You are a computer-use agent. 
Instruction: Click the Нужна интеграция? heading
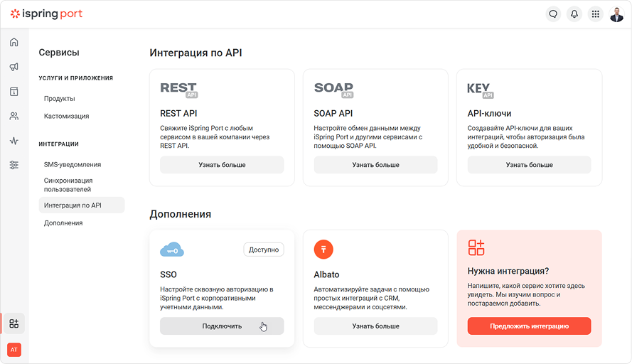click(x=508, y=271)
